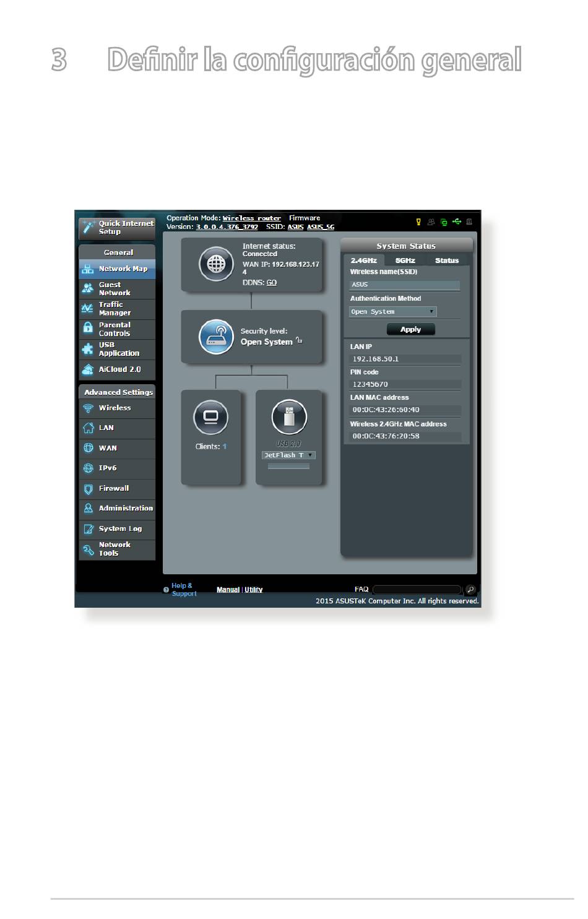Click the FAQ search field
Viewport: 588px width, 919px height.
(x=417, y=590)
